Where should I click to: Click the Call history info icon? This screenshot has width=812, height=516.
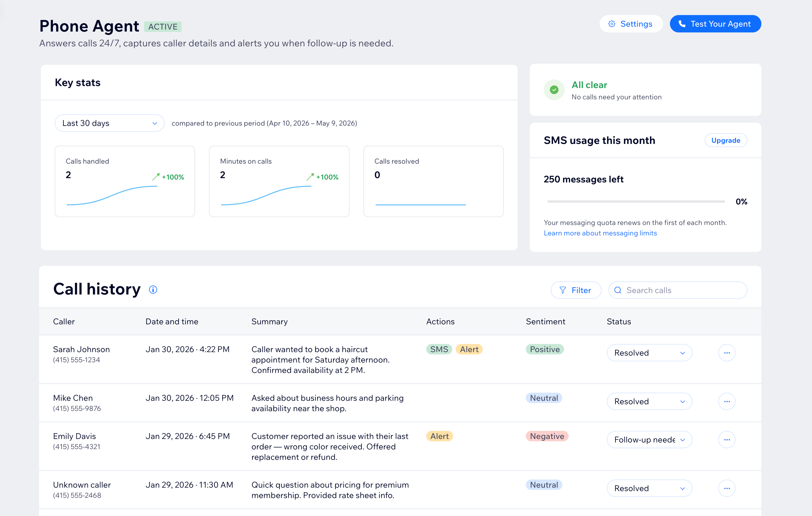(153, 290)
